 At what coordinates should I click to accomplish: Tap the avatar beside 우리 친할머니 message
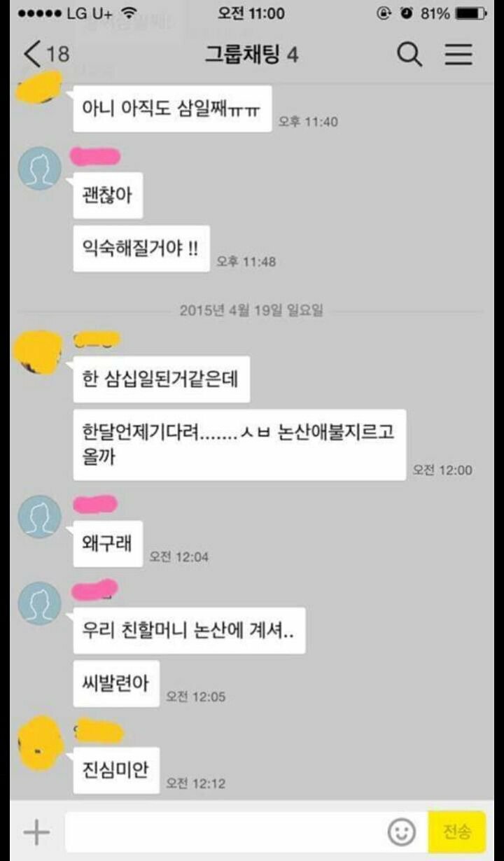tap(39, 603)
